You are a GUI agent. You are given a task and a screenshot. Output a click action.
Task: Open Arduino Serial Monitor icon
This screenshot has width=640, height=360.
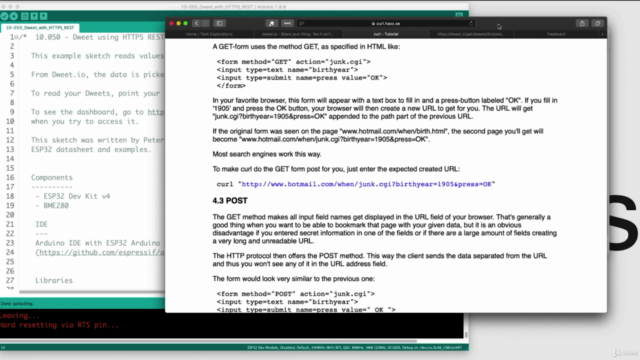459,15
